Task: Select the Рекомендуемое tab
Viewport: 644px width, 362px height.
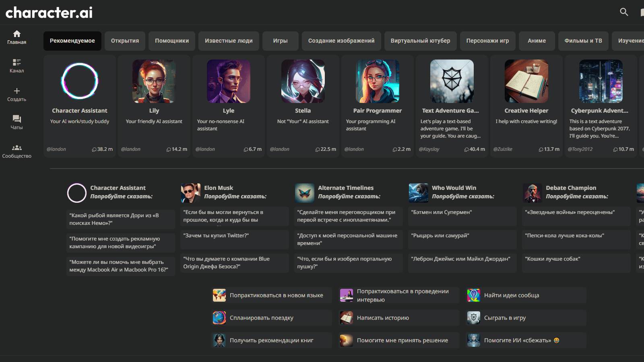Action: click(72, 41)
